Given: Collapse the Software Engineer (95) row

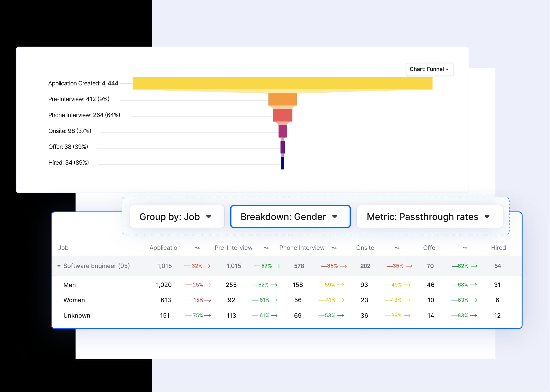Looking at the screenshot, I should coord(59,266).
